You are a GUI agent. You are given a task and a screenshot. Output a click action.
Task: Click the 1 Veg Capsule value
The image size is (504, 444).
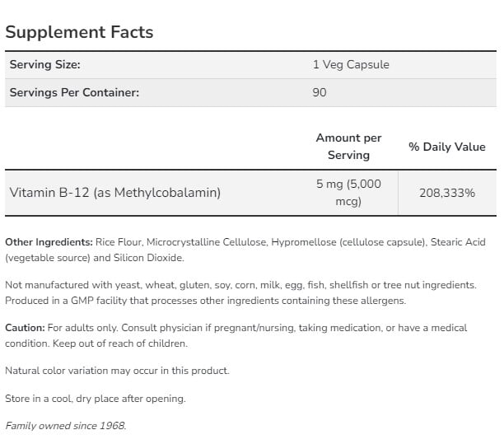[351, 64]
